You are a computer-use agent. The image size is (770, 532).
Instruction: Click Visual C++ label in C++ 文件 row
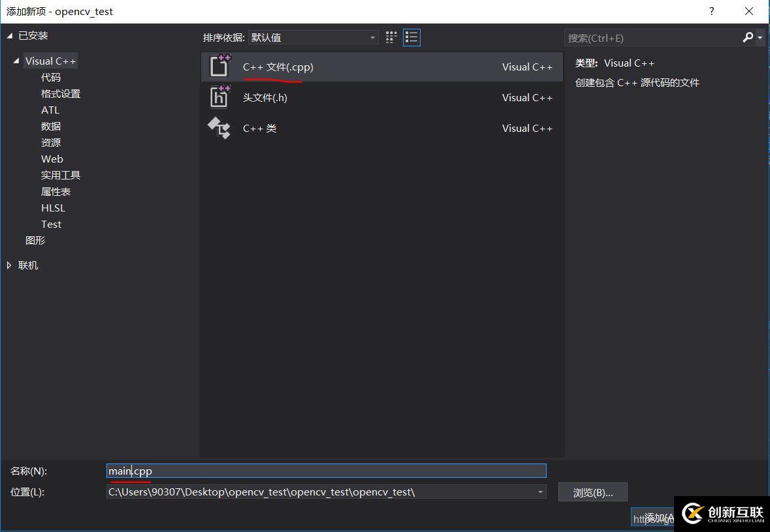(x=527, y=67)
